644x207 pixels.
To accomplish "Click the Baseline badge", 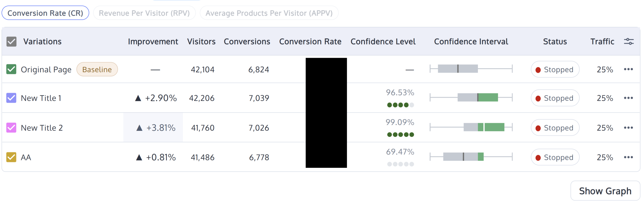I will pyautogui.click(x=97, y=69).
